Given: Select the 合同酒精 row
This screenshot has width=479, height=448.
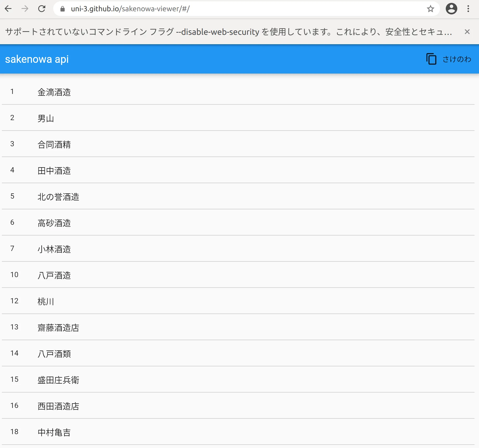Looking at the screenshot, I should pos(238,144).
